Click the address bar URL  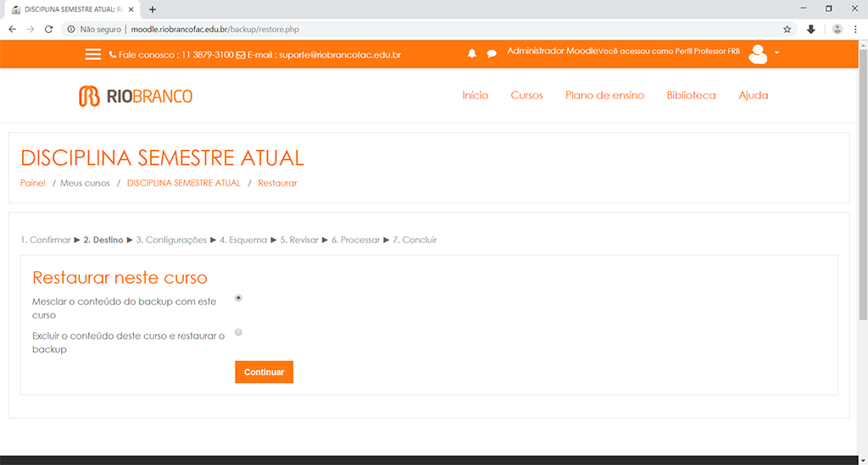(214, 30)
